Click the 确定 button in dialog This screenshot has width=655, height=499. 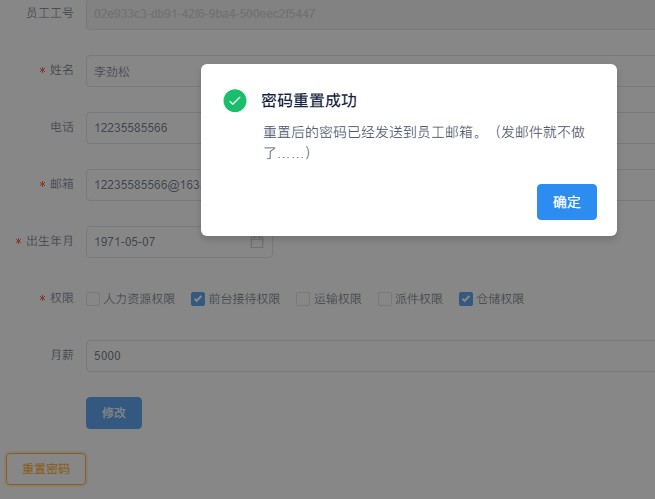point(566,202)
